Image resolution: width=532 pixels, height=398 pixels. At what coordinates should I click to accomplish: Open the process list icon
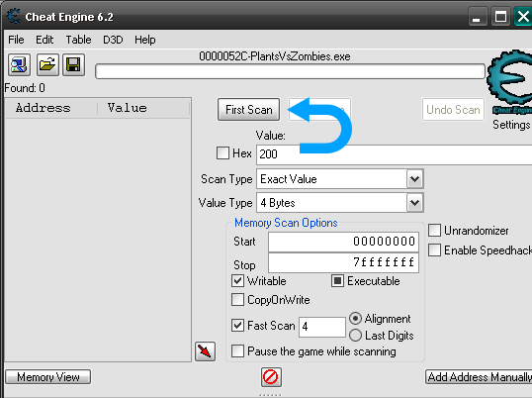click(x=20, y=64)
